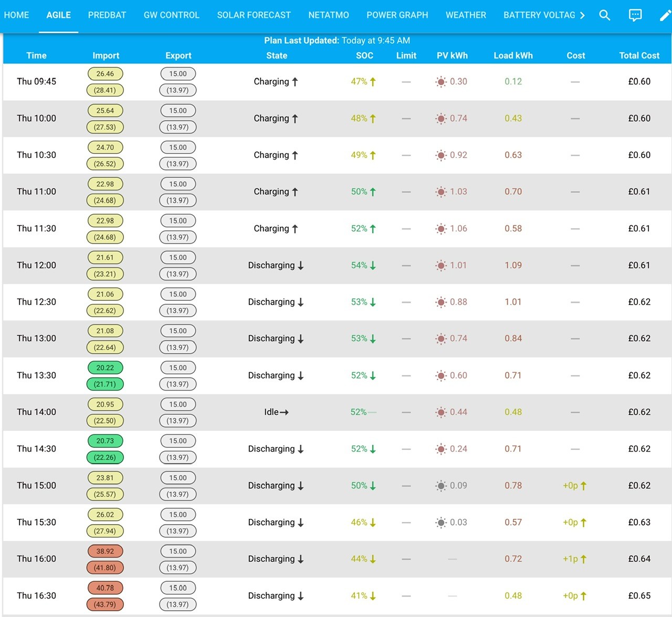Click the 15.00 export pill at Thu 12:00

tap(178, 257)
